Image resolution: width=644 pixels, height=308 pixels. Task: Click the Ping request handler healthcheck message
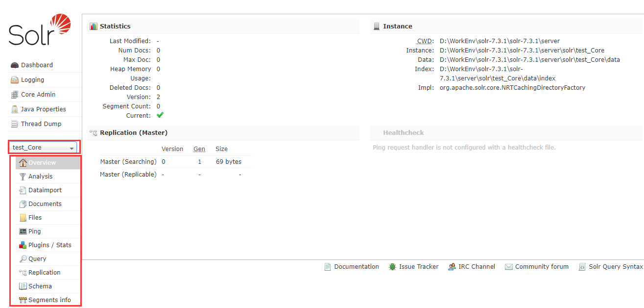464,148
